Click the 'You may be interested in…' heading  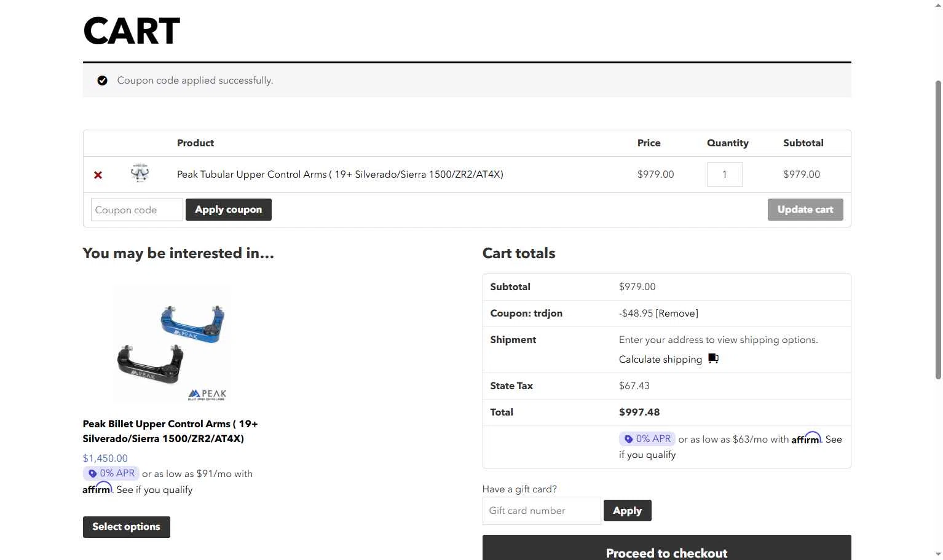click(x=178, y=253)
